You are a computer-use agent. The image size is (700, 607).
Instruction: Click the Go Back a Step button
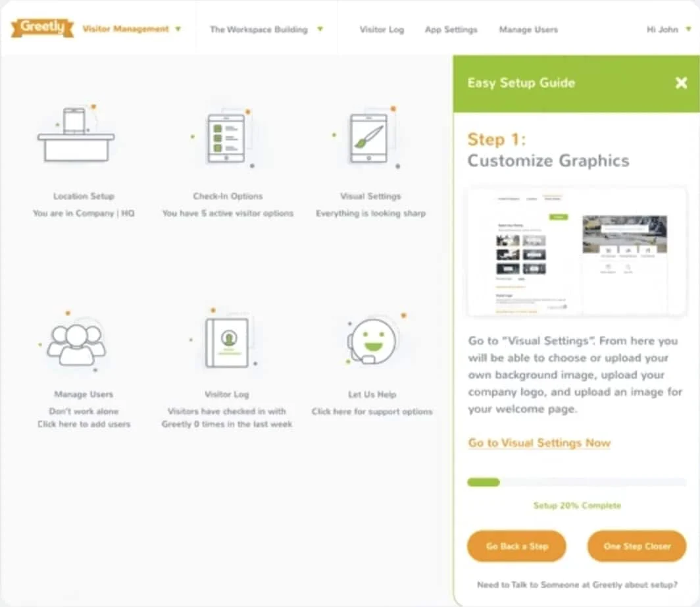pos(516,546)
